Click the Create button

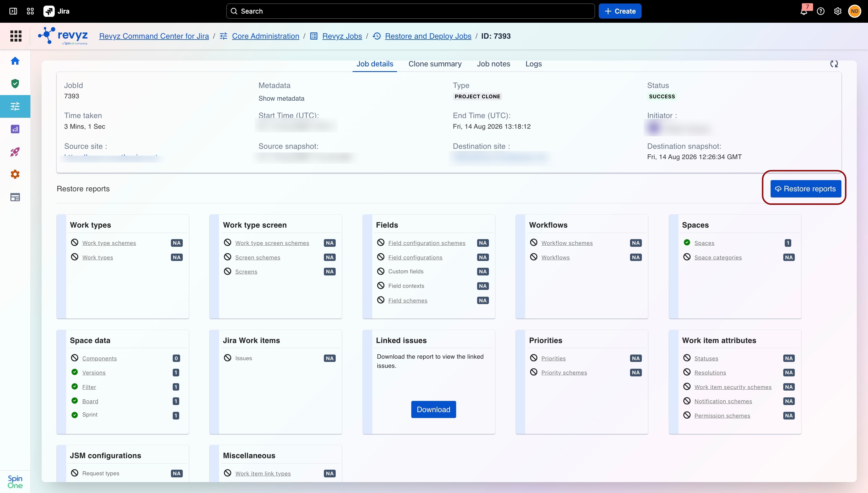pos(620,11)
